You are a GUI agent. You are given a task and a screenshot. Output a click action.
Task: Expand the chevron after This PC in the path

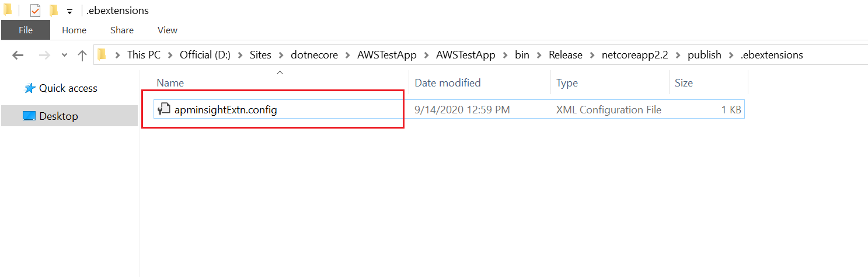point(170,55)
